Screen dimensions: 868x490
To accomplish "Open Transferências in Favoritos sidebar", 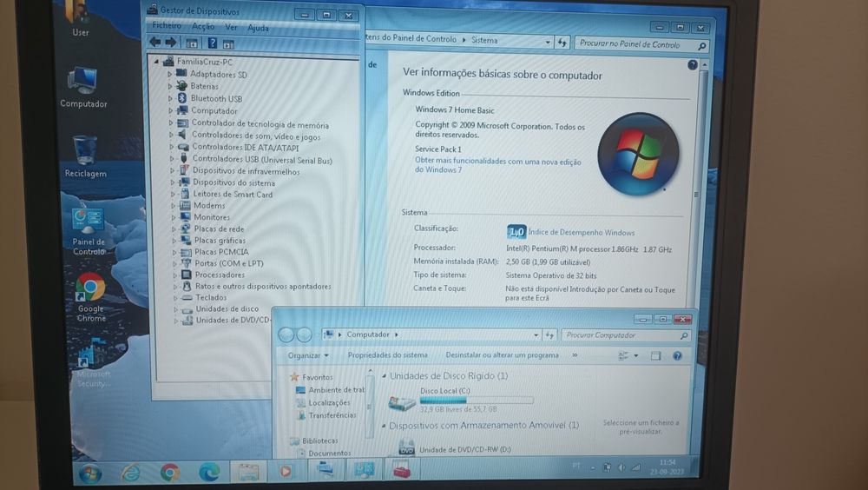I will [x=332, y=414].
